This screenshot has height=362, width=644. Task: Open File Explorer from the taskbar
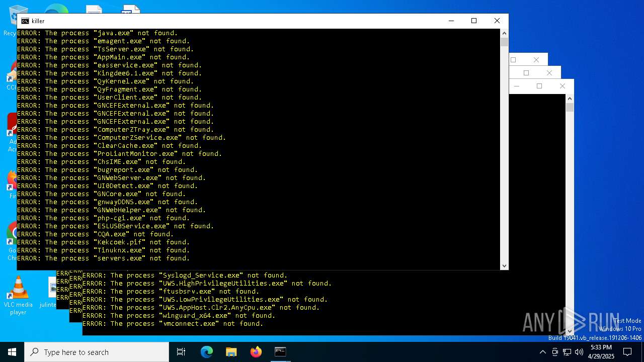(231, 352)
